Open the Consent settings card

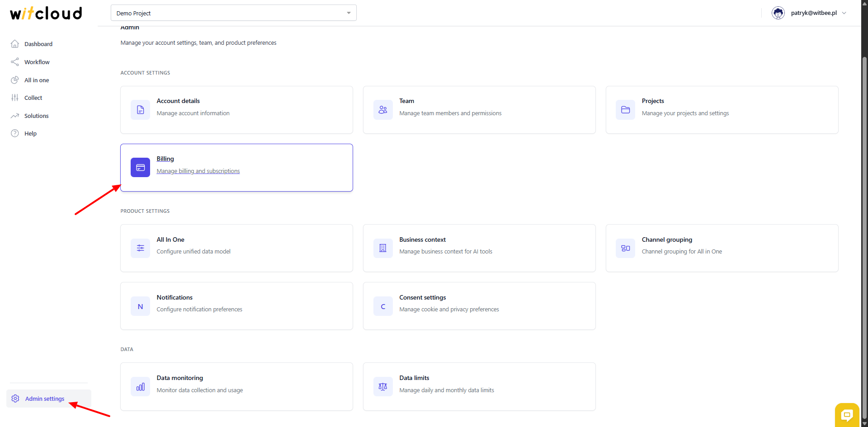pos(479,306)
